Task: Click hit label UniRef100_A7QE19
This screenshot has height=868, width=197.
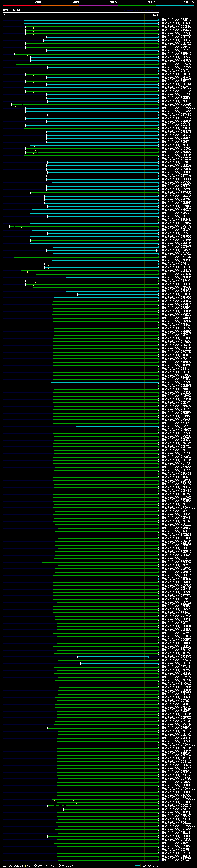Action: point(177,101)
